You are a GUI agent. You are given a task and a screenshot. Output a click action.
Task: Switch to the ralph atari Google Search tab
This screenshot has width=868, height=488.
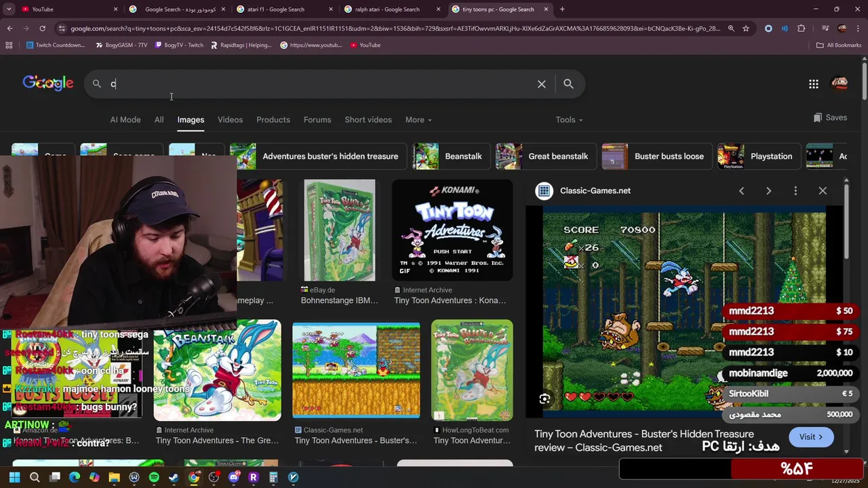[x=391, y=9]
